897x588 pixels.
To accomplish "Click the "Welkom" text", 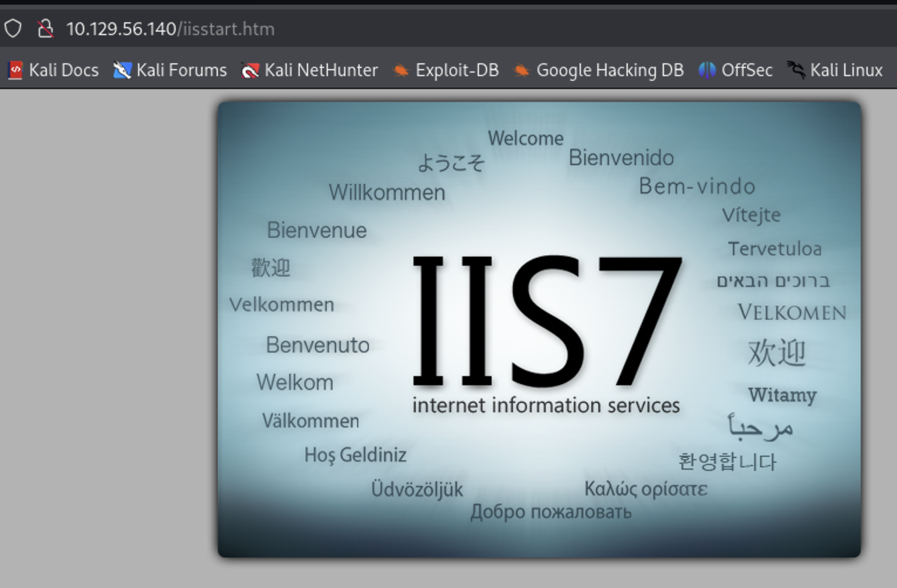I will pos(295,382).
